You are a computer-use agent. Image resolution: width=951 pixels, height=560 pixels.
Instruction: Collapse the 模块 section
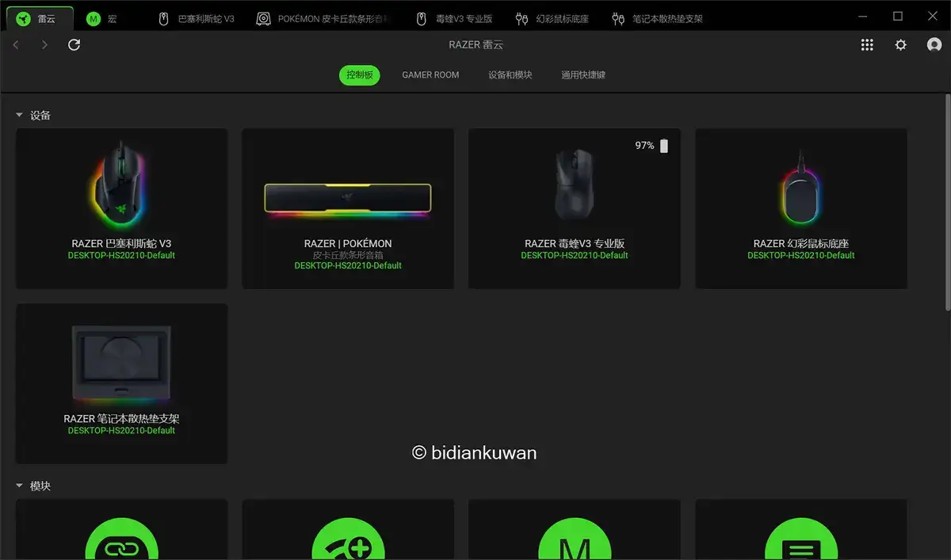tap(19, 486)
